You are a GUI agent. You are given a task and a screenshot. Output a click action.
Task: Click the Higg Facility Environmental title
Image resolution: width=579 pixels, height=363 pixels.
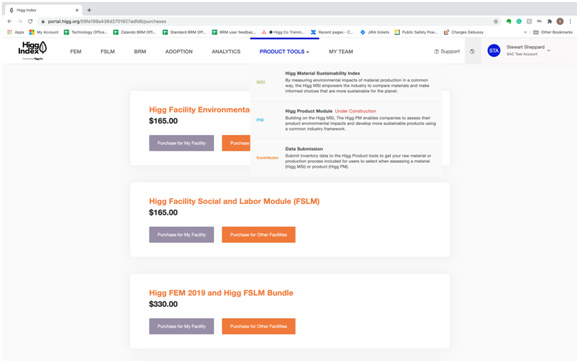(x=199, y=110)
